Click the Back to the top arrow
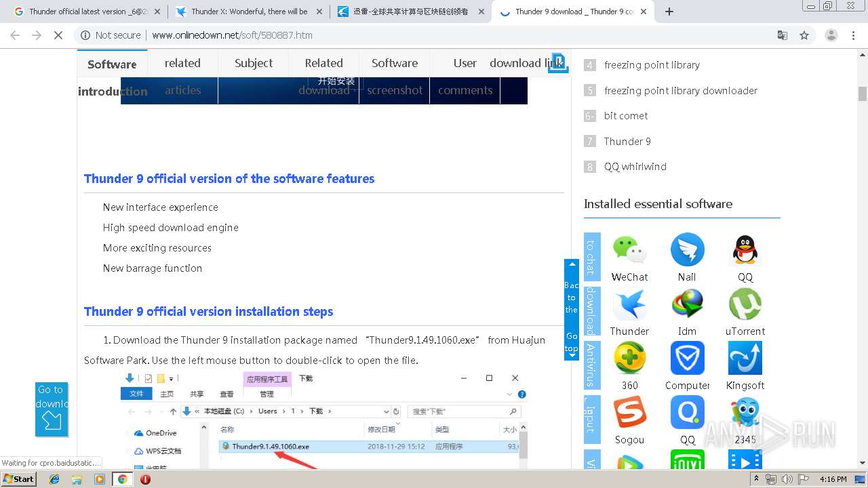This screenshot has height=488, width=868. pyautogui.click(x=572, y=264)
